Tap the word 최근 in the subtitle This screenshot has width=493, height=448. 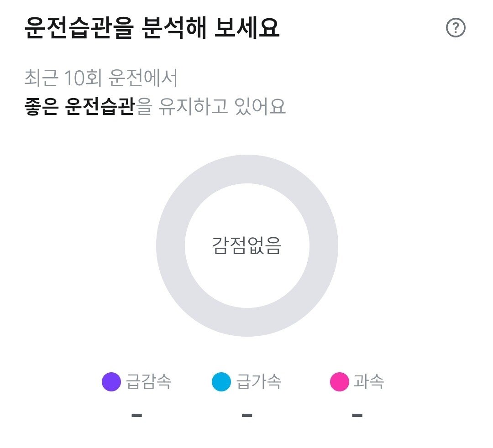(x=41, y=78)
